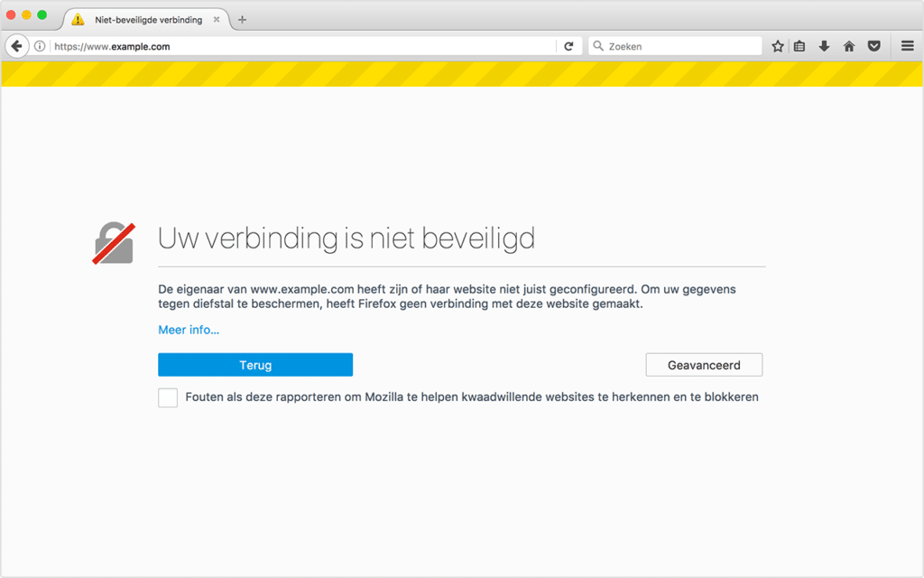Click the home icon
This screenshot has height=578, width=924.
tap(848, 45)
